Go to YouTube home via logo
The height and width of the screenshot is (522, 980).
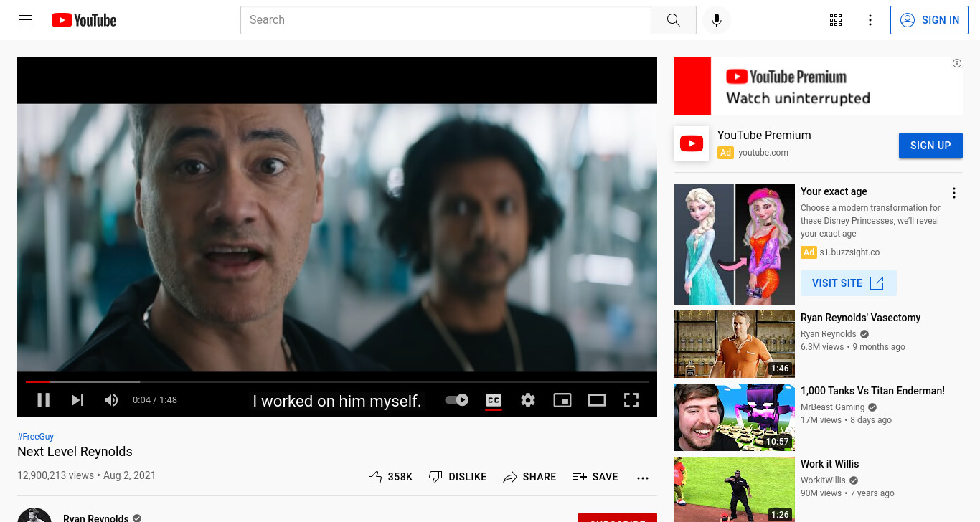pyautogui.click(x=84, y=20)
